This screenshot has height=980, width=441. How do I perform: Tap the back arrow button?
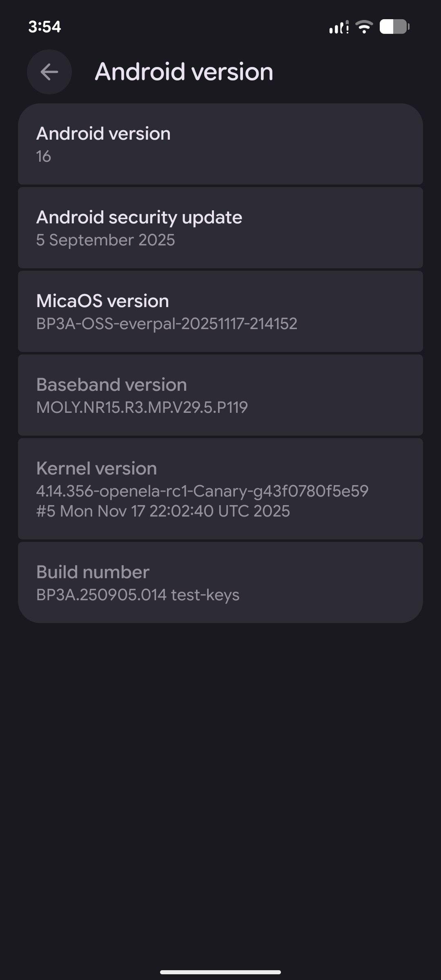click(49, 72)
